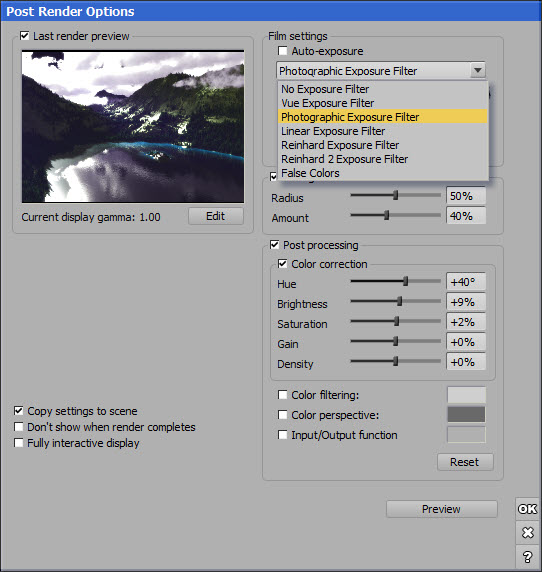Click the Hue slider handle
Image resolution: width=542 pixels, height=572 pixels.
pyautogui.click(x=406, y=281)
